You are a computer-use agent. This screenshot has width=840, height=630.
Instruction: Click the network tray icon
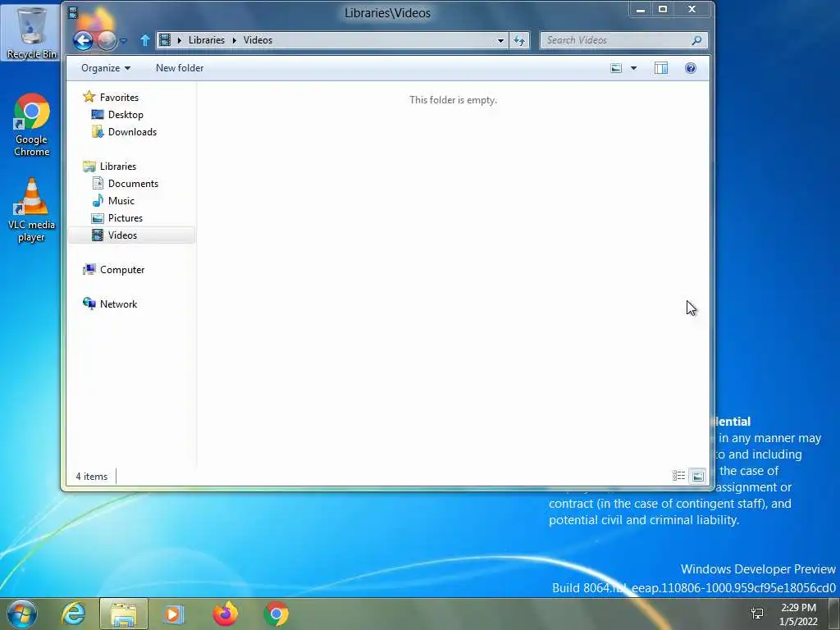757,614
